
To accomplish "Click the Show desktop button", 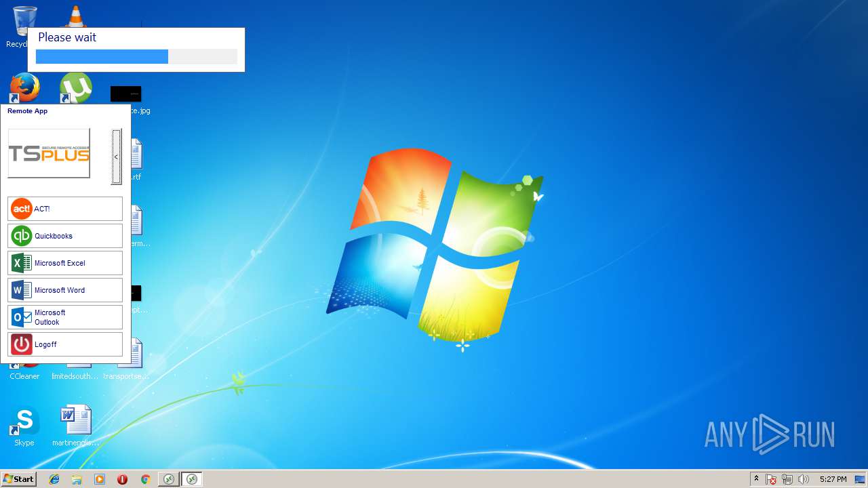I will [861, 479].
